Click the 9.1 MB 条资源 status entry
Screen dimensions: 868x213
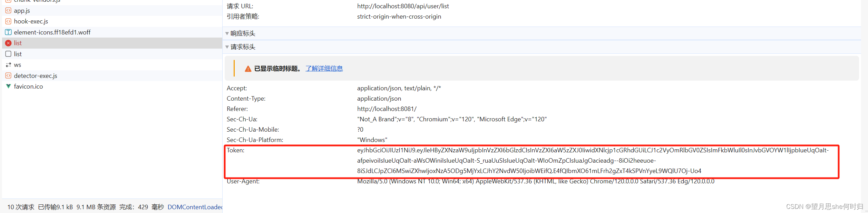[96, 207]
